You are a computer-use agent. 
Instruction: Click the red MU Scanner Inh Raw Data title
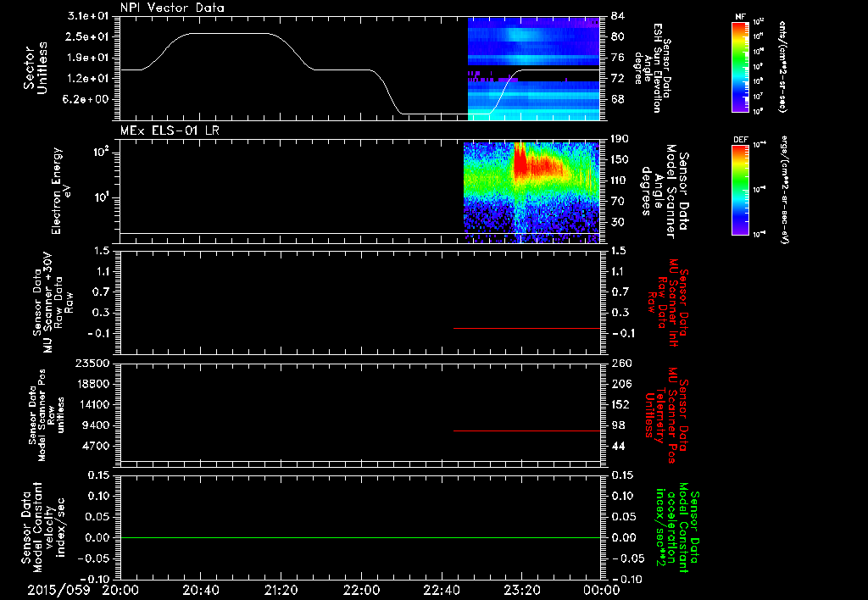[x=667, y=303]
